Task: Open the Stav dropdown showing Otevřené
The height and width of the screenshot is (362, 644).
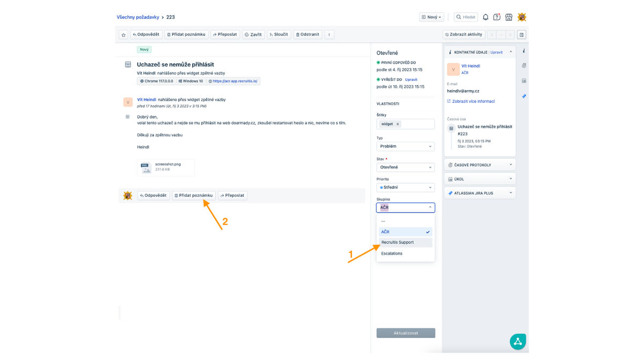Action: pos(405,167)
